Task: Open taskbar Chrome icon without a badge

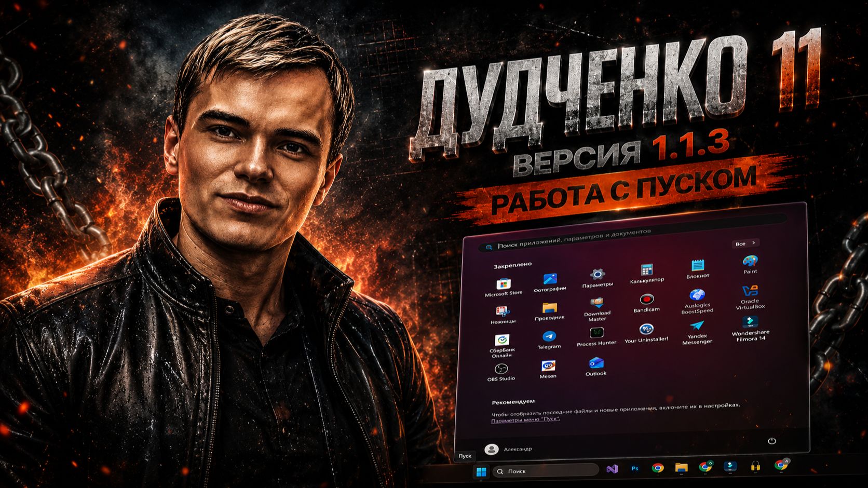Action: [658, 468]
